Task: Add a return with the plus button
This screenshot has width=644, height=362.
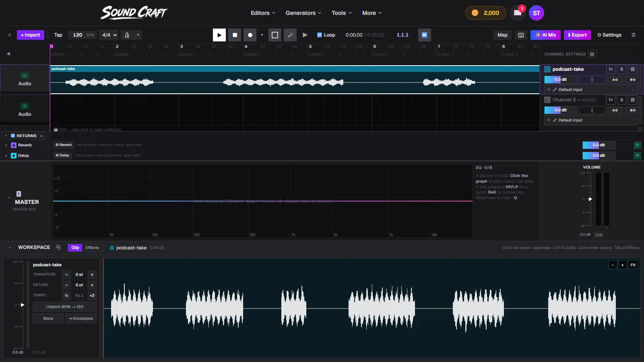Action: (41, 136)
